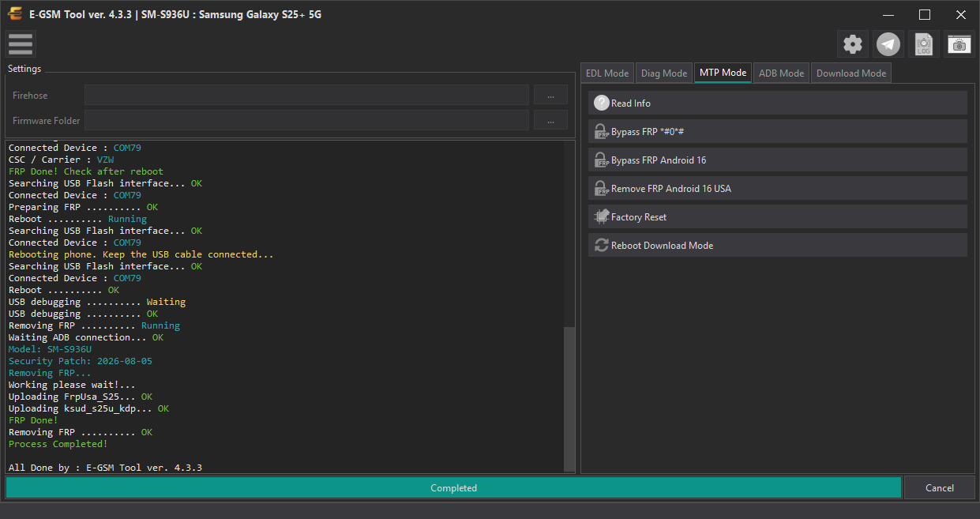Take a screenshot with the camera icon
Viewport: 980px width, 519px height.
(x=959, y=44)
